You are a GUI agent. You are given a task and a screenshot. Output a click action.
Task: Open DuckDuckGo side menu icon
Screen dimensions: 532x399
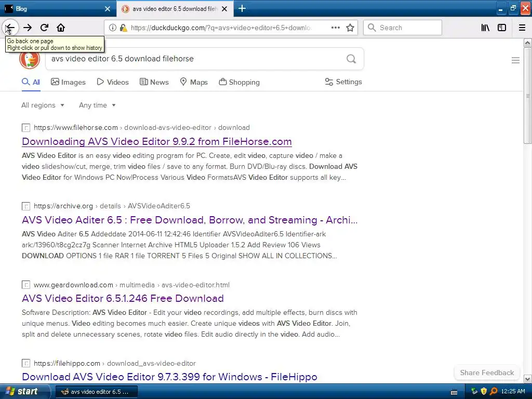point(515,60)
